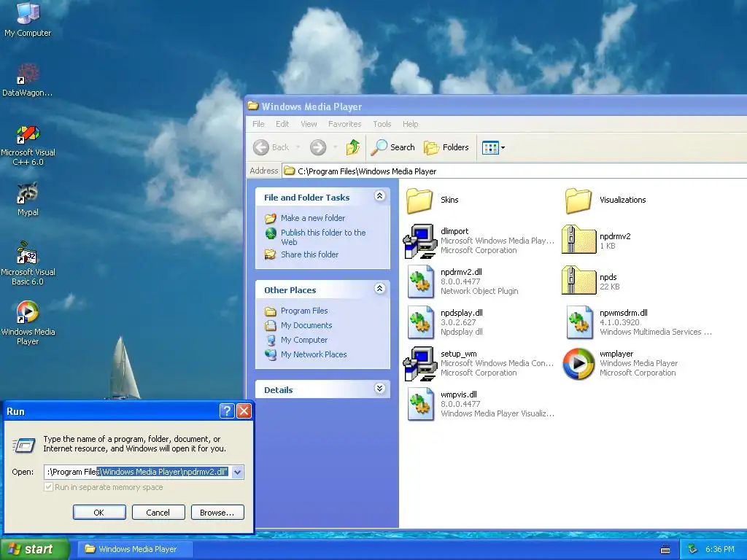Open Forward button history dropdown arrow
The width and height of the screenshot is (747, 560).
click(x=335, y=147)
